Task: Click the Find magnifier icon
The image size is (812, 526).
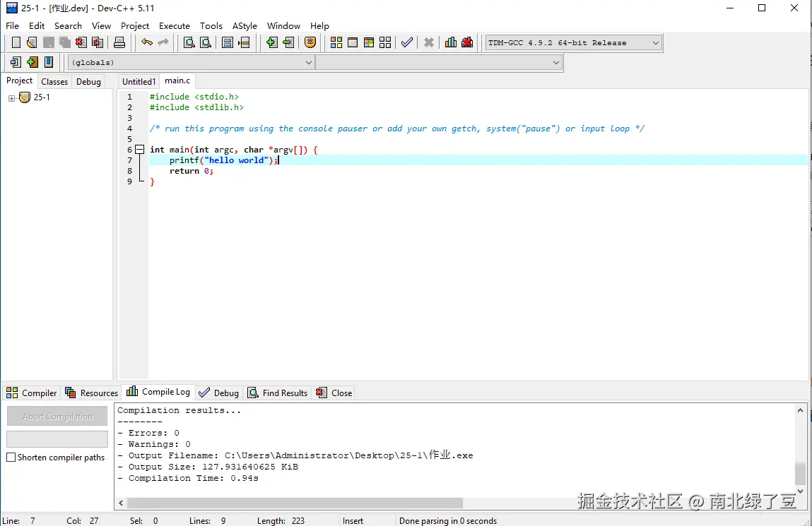Action: click(189, 42)
